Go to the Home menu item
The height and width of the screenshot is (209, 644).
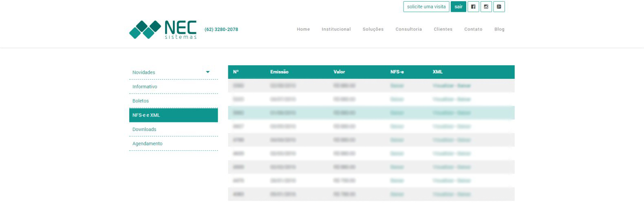303,29
